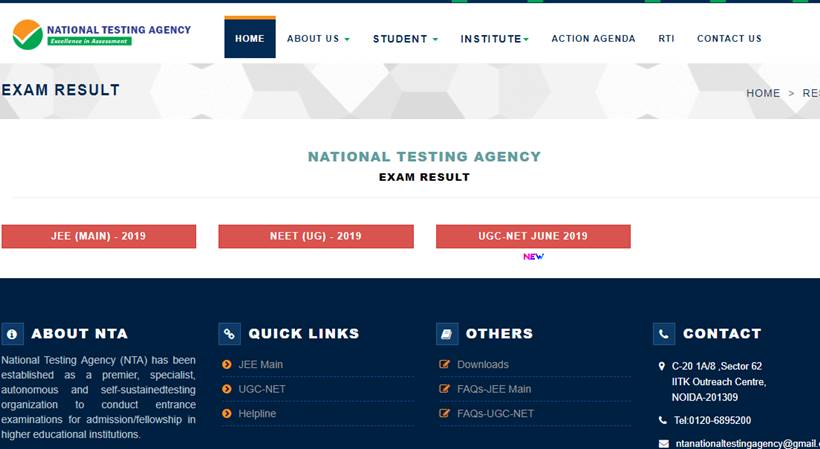Click the phone icon beside Tel number

coord(663,420)
